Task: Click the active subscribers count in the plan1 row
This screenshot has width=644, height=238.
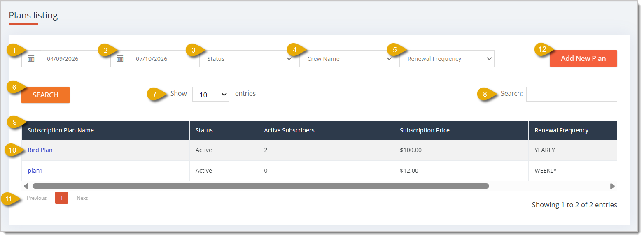Action: click(x=266, y=171)
